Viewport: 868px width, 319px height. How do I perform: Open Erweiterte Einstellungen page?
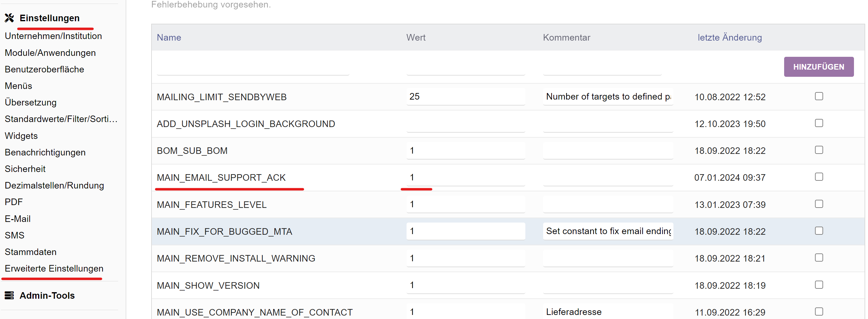tap(54, 268)
